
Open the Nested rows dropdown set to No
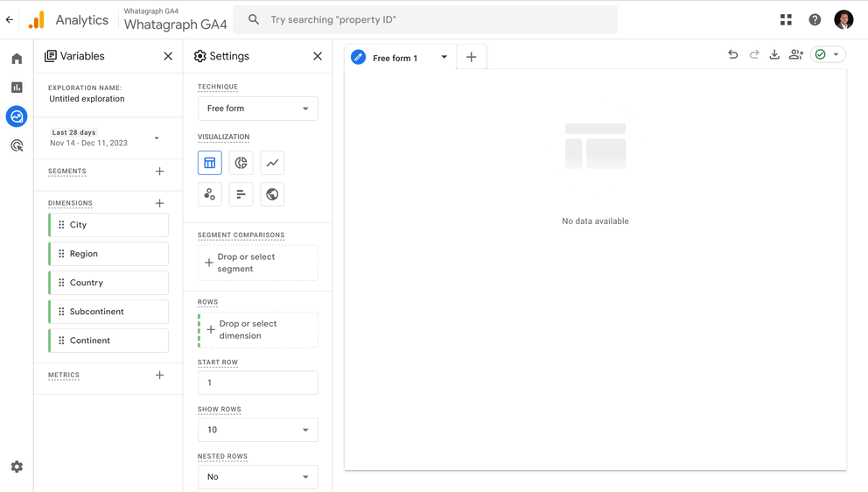(x=258, y=477)
